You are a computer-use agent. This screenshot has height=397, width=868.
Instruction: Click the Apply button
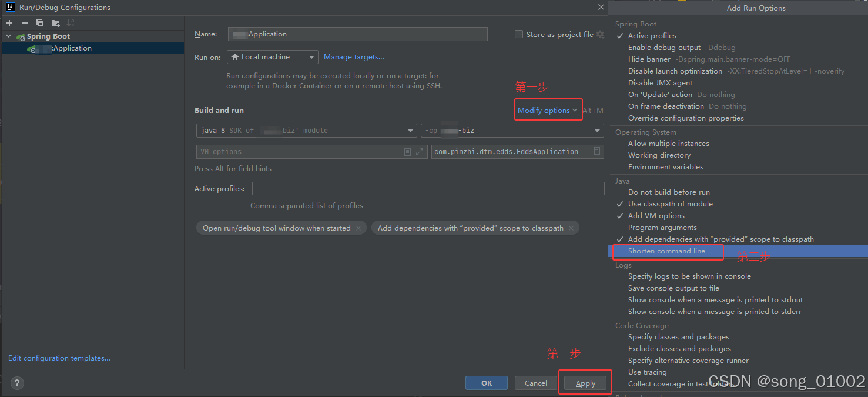click(x=585, y=382)
